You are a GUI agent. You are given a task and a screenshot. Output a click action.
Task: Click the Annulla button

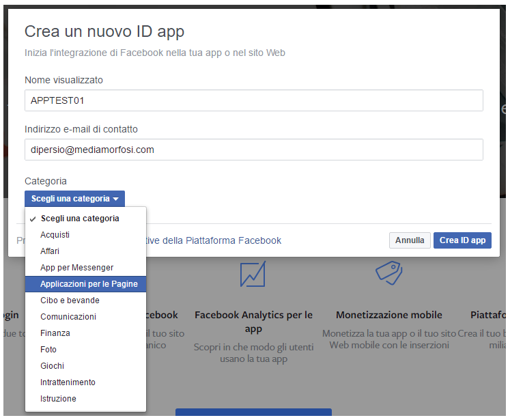(410, 240)
